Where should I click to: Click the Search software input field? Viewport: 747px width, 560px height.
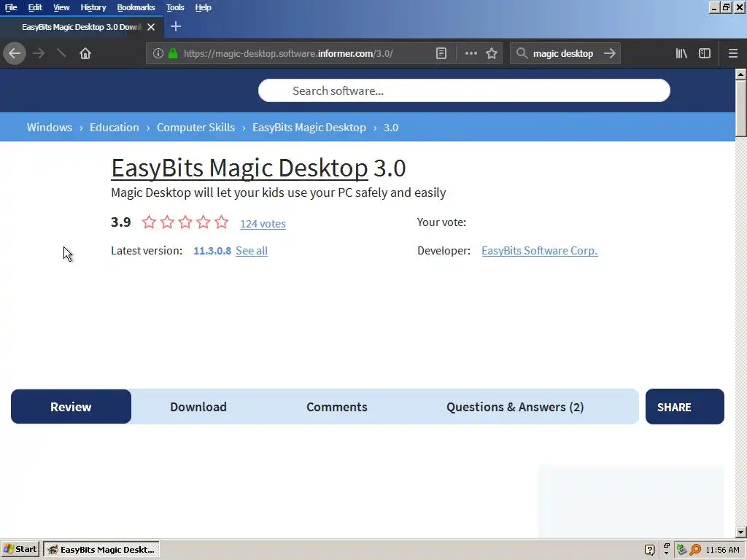point(464,90)
